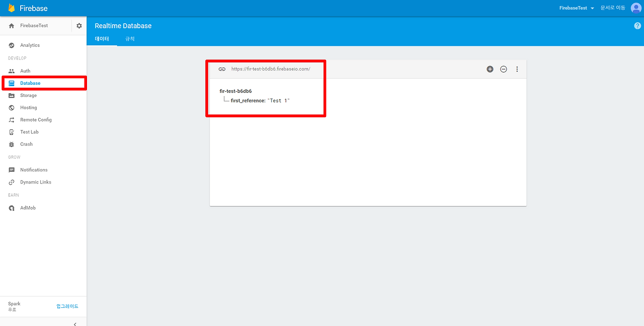Open the database overflow menu
The height and width of the screenshot is (326, 644).
click(517, 69)
